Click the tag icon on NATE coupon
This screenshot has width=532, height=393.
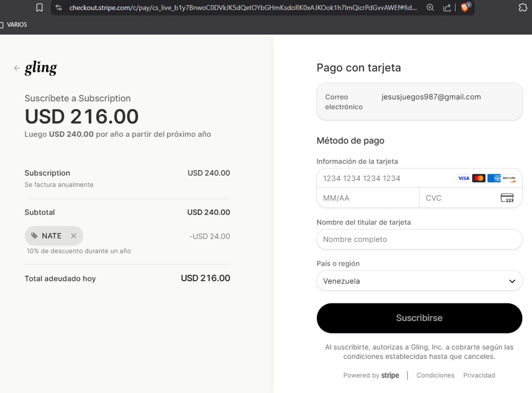point(34,236)
